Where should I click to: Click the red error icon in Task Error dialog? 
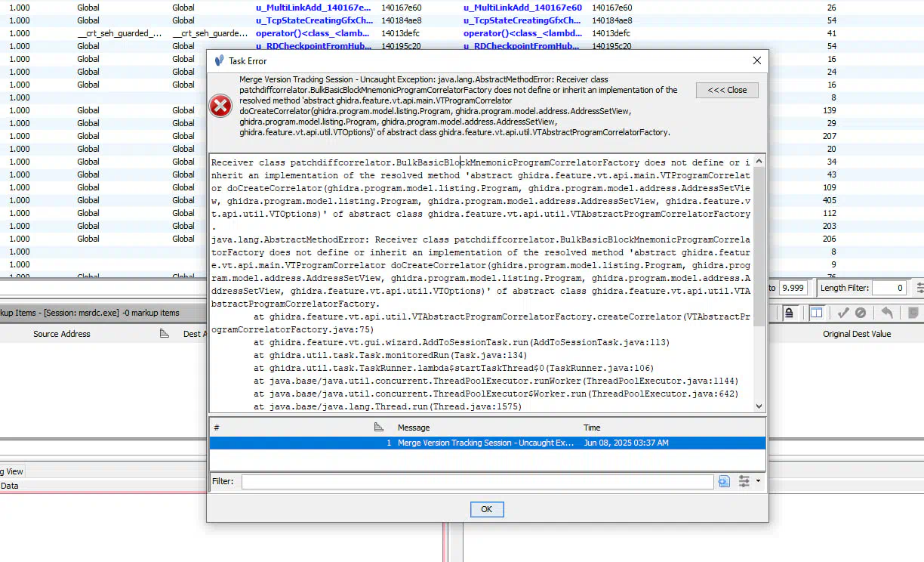coord(220,107)
